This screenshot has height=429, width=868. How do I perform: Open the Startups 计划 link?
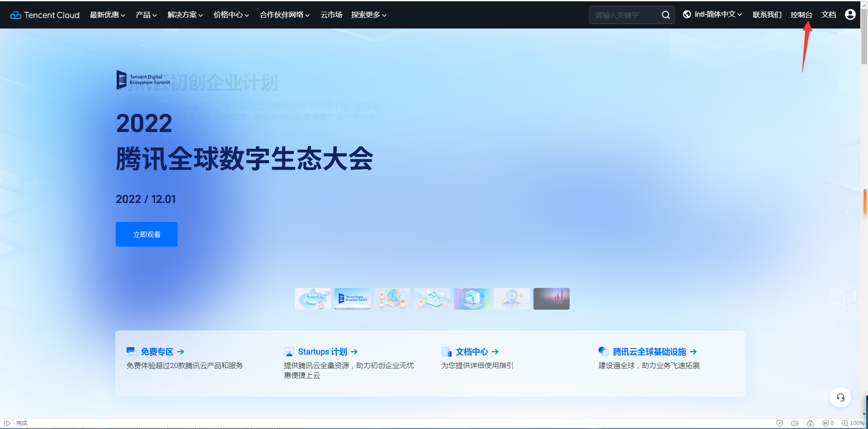[322, 352]
